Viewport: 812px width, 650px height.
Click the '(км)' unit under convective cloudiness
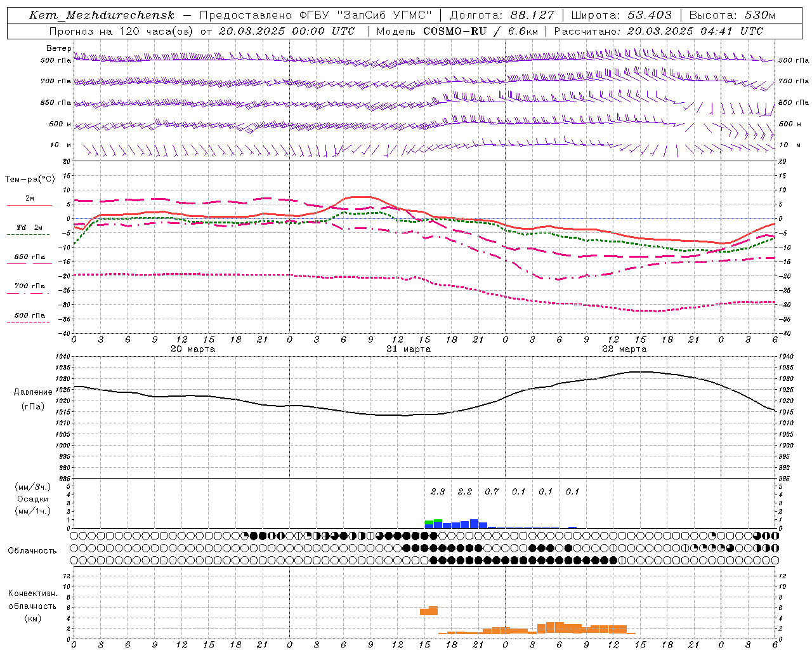[x=32, y=618]
